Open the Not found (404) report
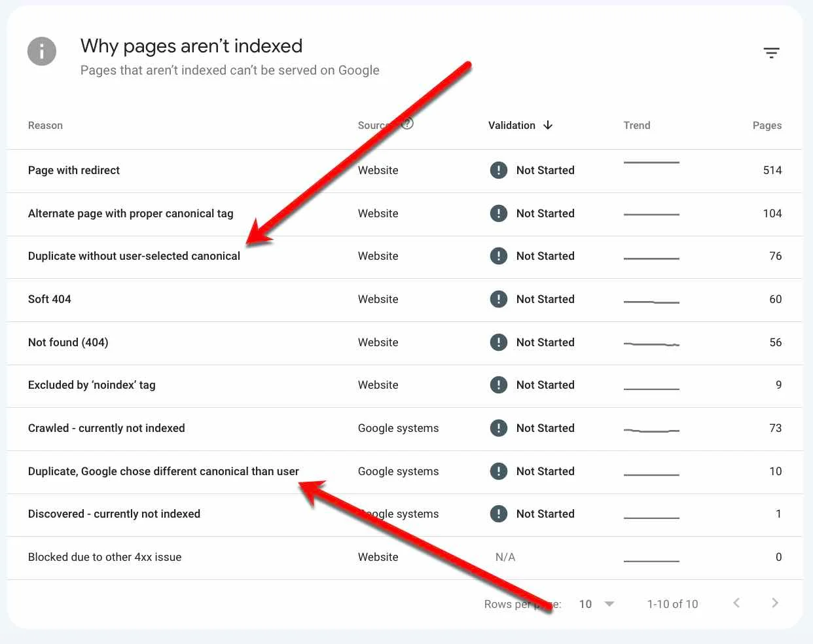Image resolution: width=813 pixels, height=644 pixels. pos(68,342)
